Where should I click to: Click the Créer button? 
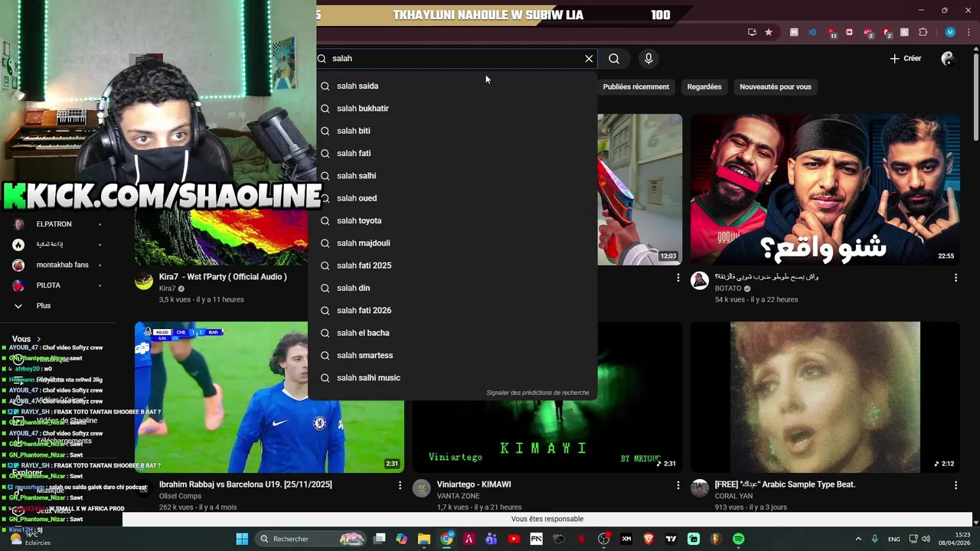(906, 58)
